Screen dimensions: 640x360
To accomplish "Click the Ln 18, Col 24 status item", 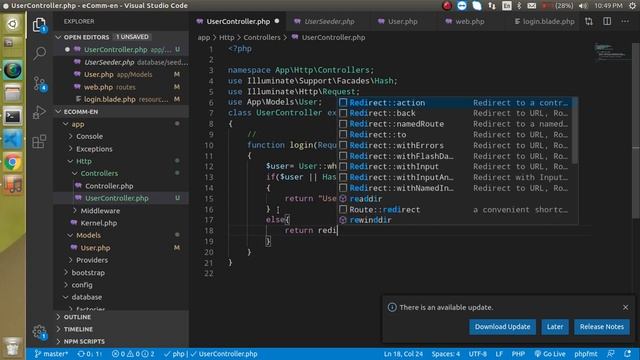I will [x=403, y=354].
